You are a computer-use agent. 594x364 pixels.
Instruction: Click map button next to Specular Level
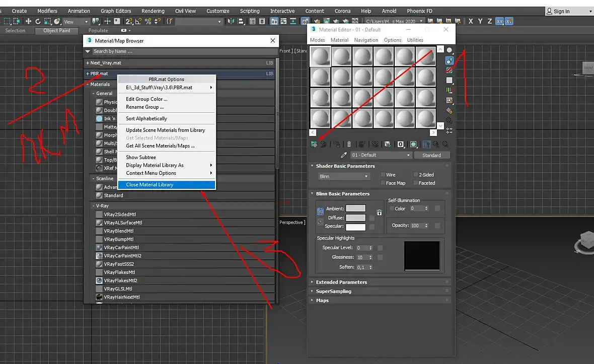380,248
